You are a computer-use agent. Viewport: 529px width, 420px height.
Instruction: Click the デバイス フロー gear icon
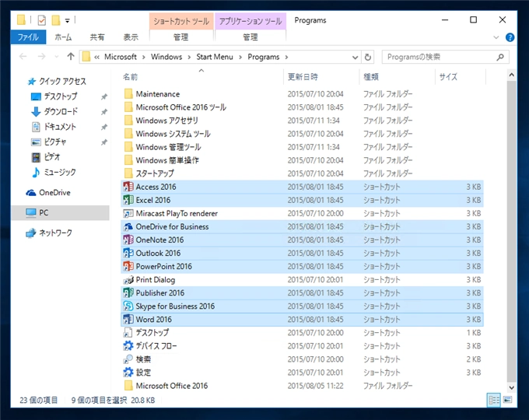tap(128, 346)
